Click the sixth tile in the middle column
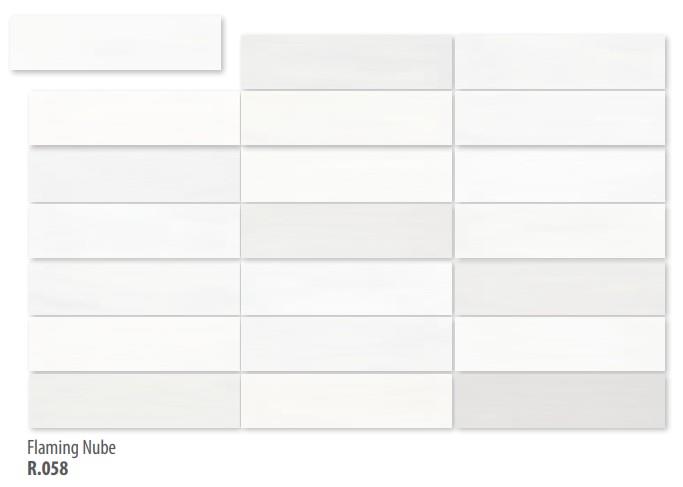Viewport: 683px width, 487px height. (x=347, y=344)
